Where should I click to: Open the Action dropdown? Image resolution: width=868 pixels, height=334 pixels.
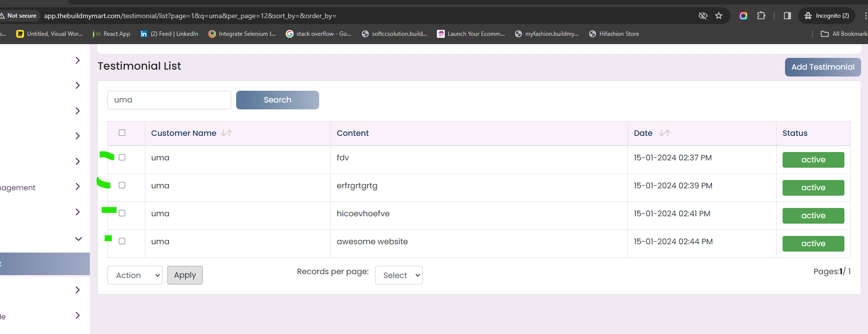135,275
